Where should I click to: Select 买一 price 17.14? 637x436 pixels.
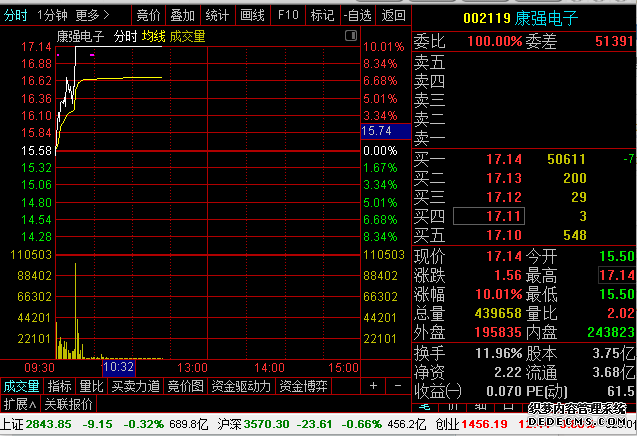coord(504,159)
